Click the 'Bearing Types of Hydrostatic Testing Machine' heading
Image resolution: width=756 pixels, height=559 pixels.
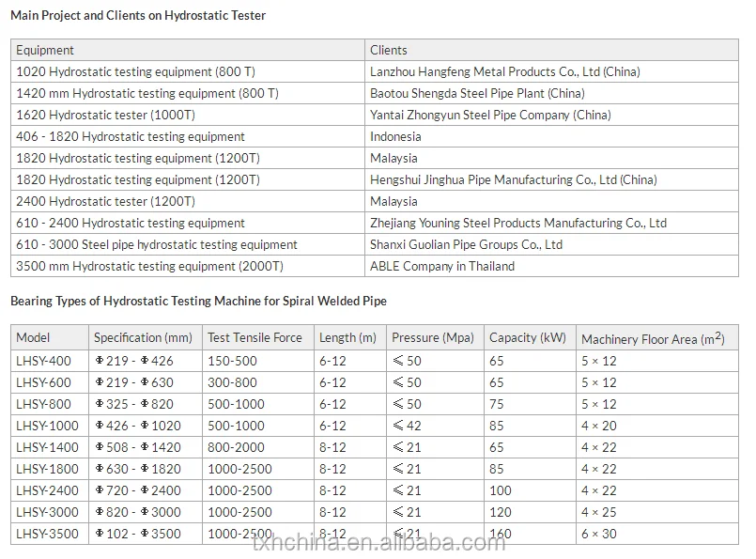pos(198,302)
